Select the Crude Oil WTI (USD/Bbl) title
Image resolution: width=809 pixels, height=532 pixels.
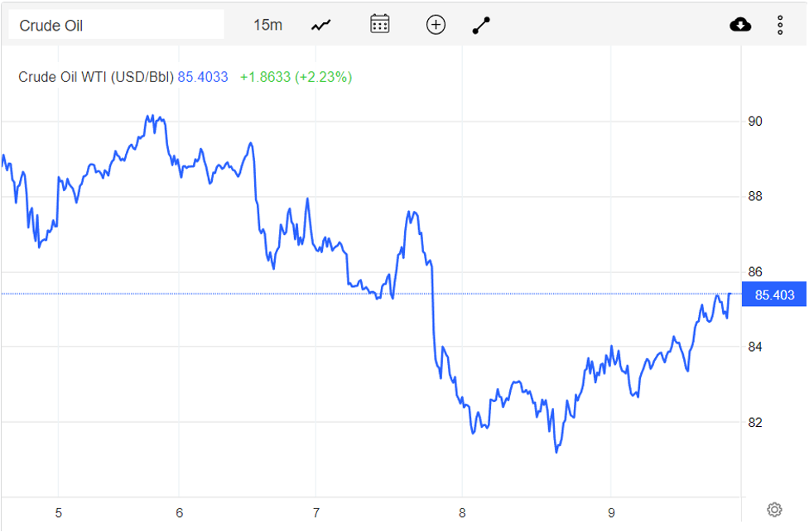[95, 76]
